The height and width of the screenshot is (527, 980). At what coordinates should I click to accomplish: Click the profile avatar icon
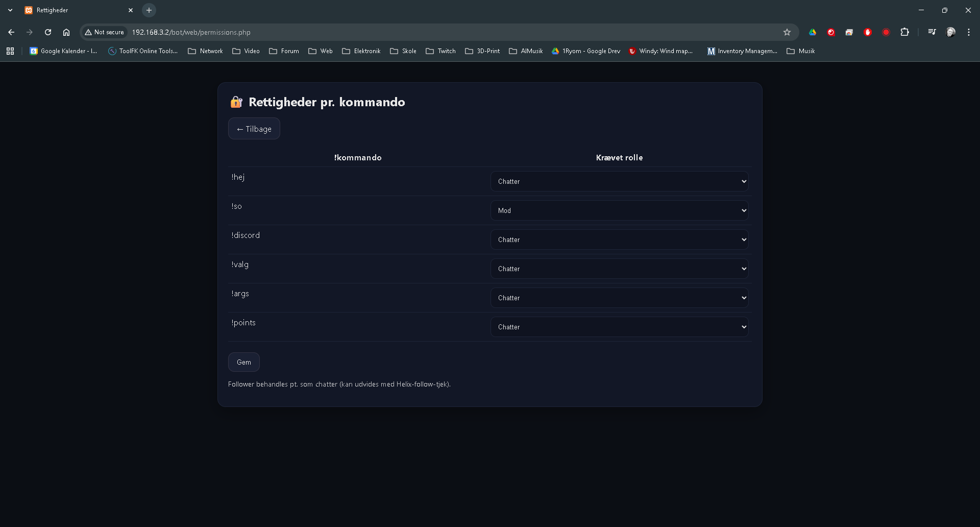[950, 32]
